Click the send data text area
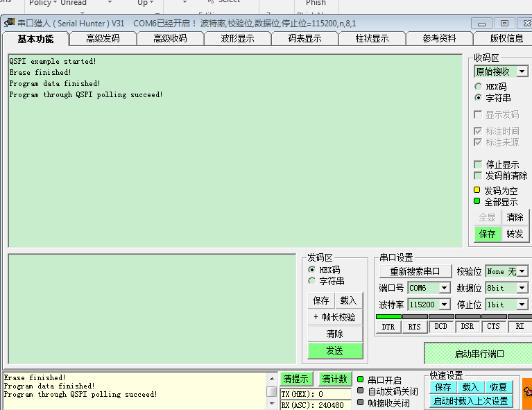532x410 pixels. 153,309
